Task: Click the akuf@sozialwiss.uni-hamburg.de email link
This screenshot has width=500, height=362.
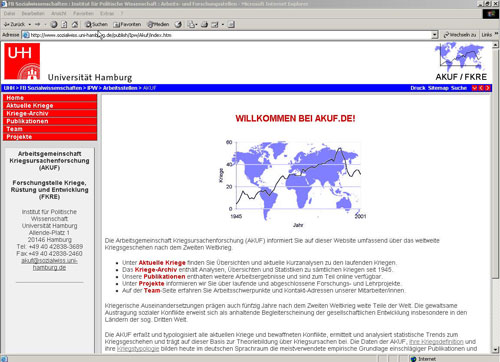Action: tap(49, 264)
